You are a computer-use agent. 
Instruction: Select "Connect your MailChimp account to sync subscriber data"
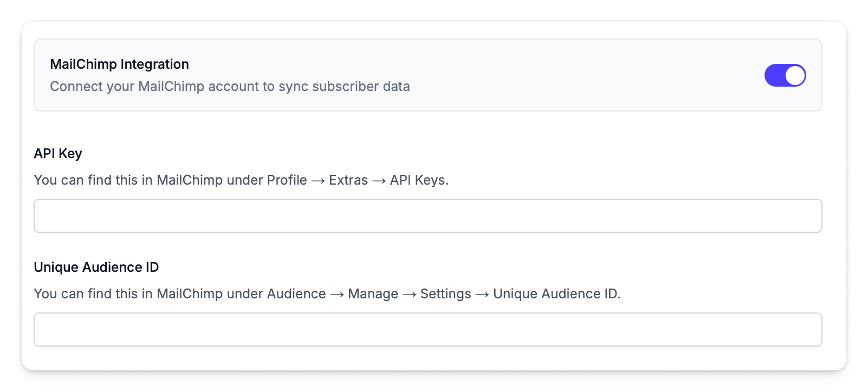click(230, 87)
